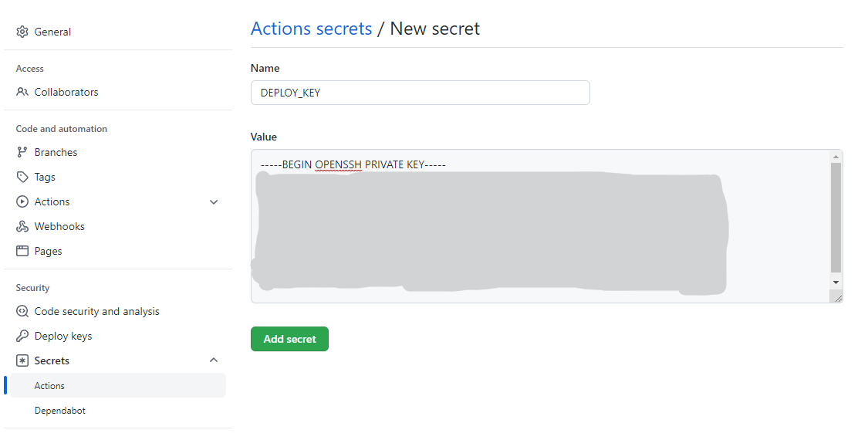Click the Pages browser icon

coord(22,251)
